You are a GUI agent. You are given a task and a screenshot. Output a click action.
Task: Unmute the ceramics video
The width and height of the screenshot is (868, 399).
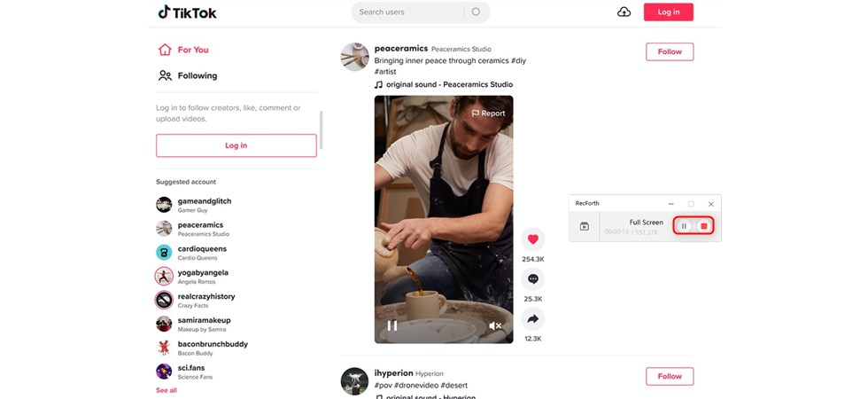tap(495, 326)
